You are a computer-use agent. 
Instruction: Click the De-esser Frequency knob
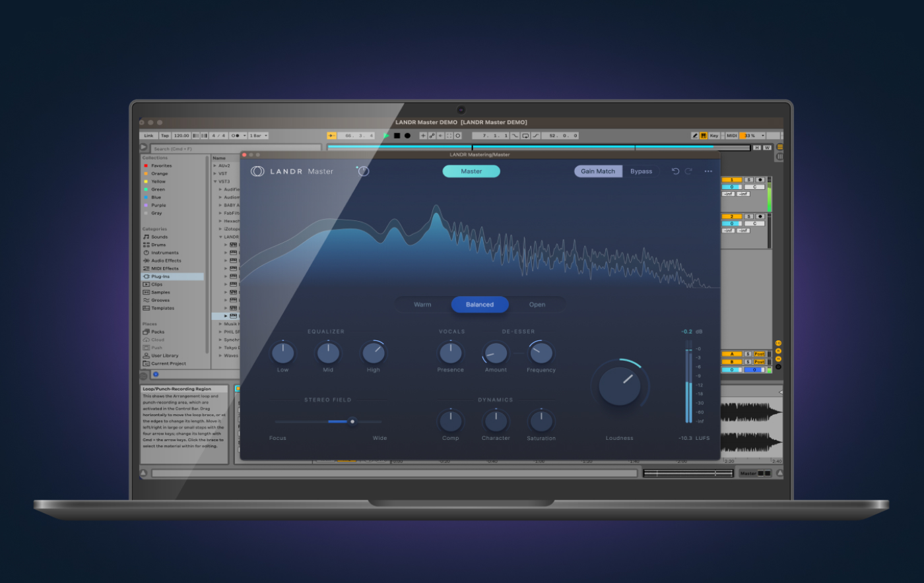(541, 353)
